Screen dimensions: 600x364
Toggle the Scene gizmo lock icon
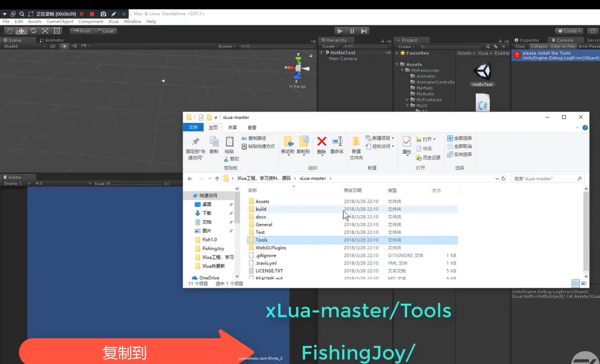311,55
